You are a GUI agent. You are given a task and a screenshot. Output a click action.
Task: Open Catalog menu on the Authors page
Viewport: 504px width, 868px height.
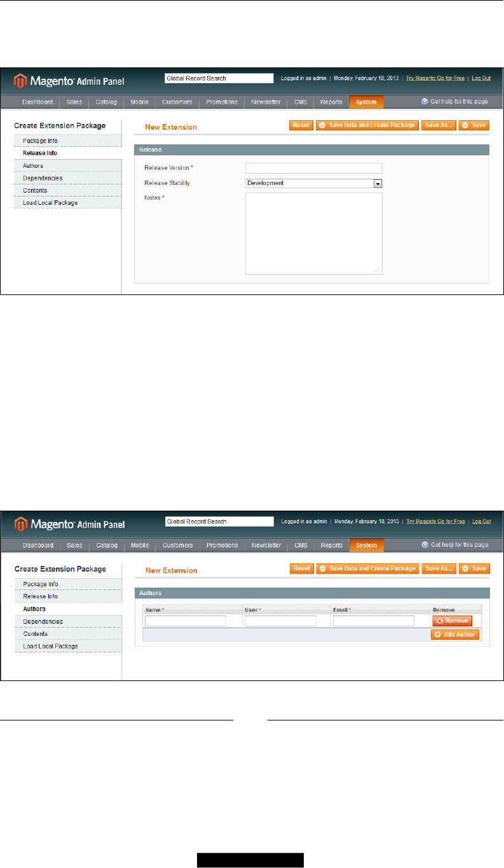pyautogui.click(x=107, y=546)
